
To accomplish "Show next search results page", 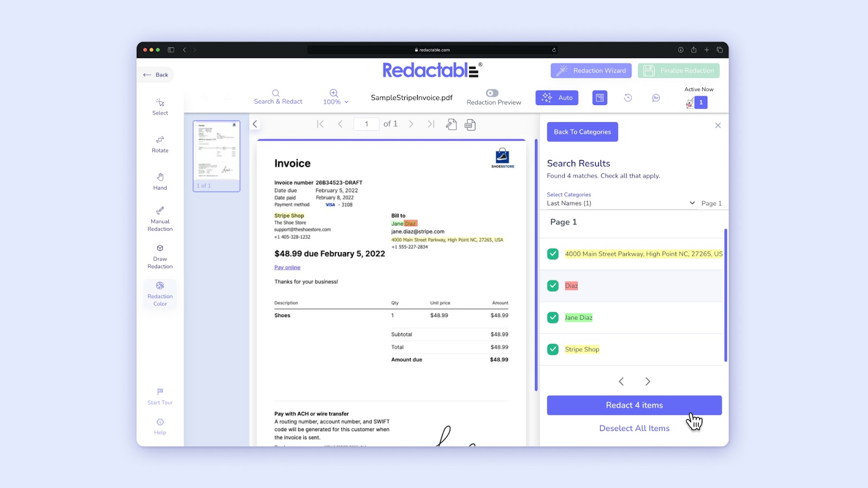I will click(x=647, y=382).
